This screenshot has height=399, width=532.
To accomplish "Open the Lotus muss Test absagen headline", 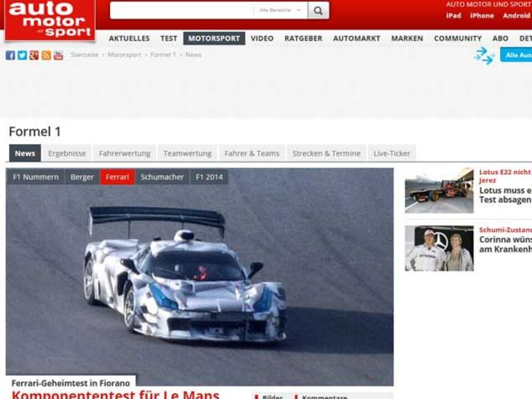I will point(505,195).
